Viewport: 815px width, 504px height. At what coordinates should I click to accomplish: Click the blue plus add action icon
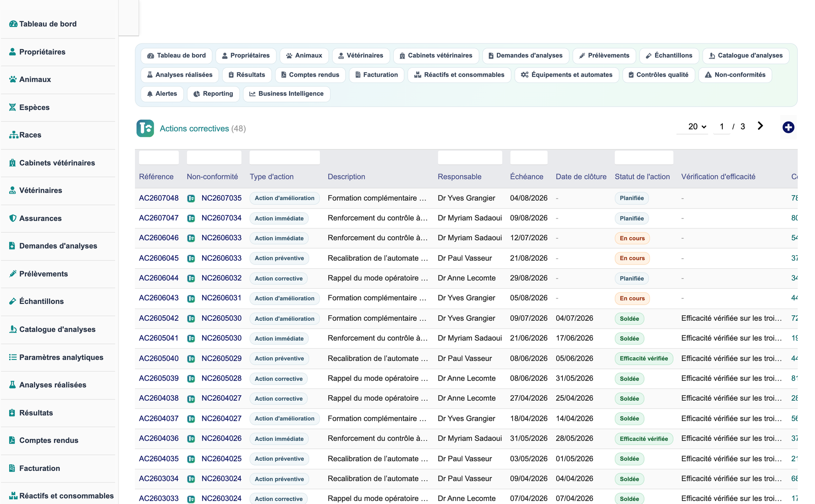tap(788, 127)
